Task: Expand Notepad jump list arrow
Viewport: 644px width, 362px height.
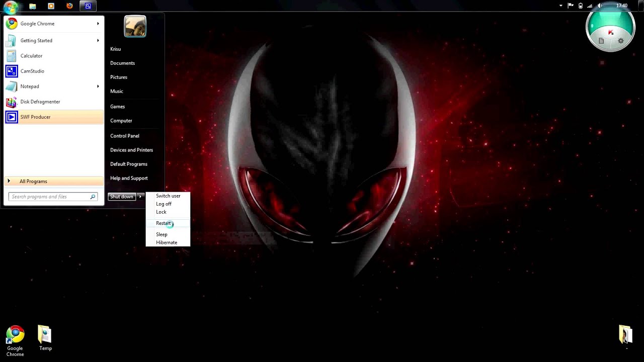Action: [x=98, y=86]
